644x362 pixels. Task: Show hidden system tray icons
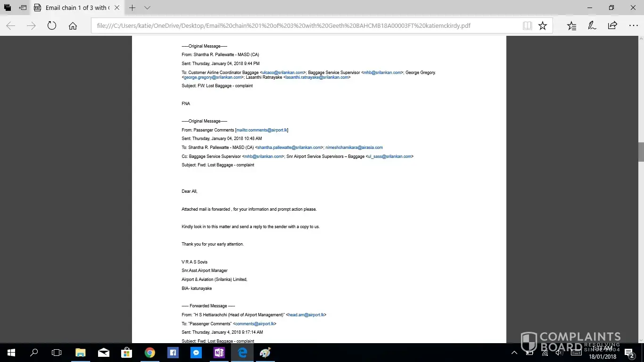514,353
